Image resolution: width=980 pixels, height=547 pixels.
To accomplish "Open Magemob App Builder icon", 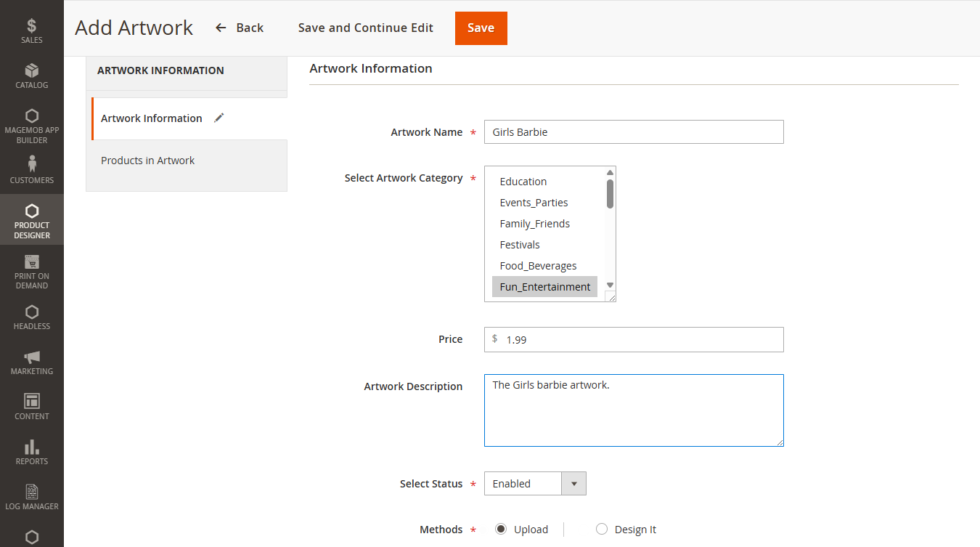I will coord(31,116).
